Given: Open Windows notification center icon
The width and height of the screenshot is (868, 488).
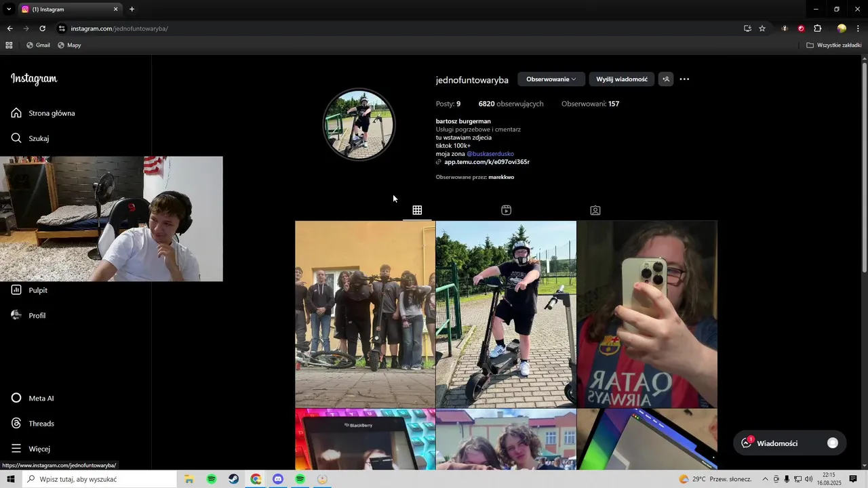Looking at the screenshot, I should (x=853, y=479).
